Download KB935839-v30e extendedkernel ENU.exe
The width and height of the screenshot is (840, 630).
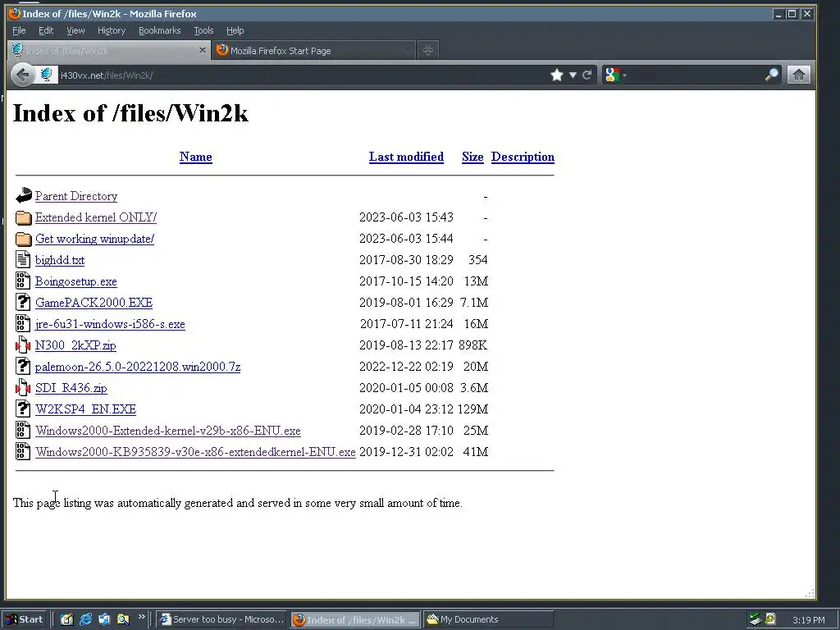pos(195,452)
